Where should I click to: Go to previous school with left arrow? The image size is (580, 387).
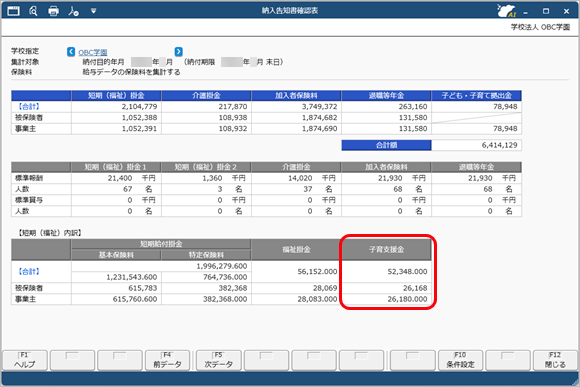click(x=71, y=51)
